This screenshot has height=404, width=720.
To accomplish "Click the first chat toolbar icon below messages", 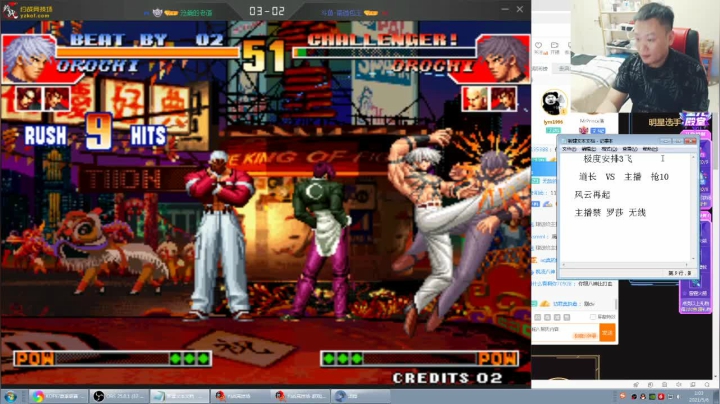I will point(538,317).
